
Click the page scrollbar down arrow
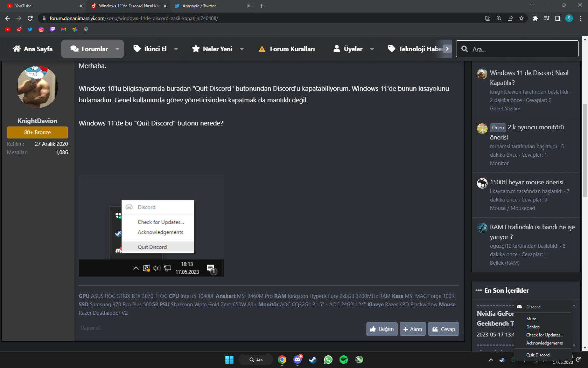585,348
